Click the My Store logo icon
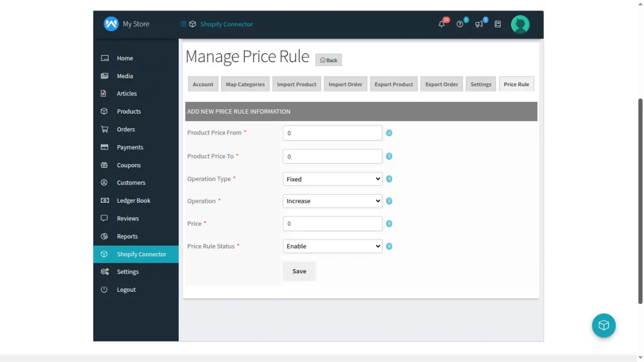The image size is (644, 362). click(x=110, y=24)
